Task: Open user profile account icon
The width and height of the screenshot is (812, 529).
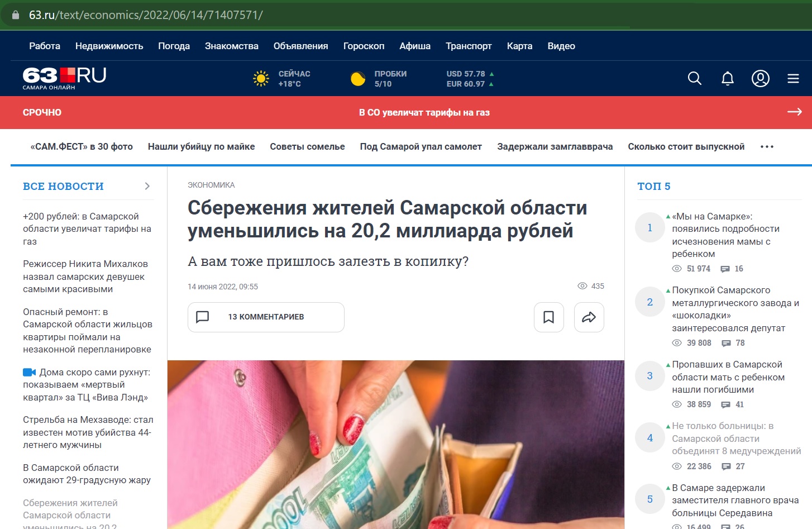Action: pos(760,78)
